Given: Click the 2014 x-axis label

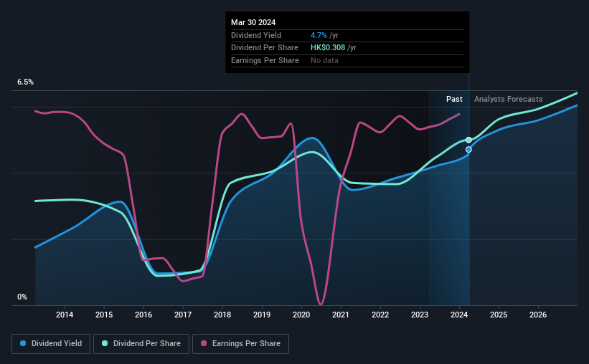Looking at the screenshot, I should (x=65, y=315).
